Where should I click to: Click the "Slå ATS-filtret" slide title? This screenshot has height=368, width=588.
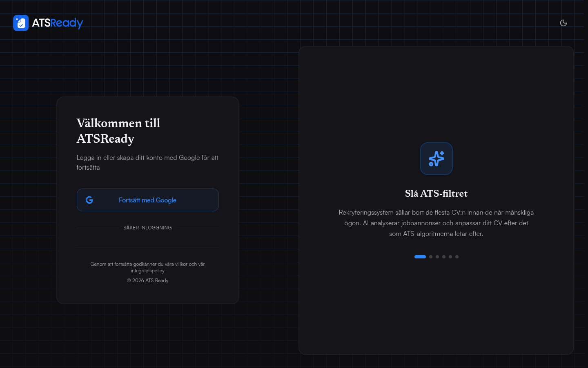(x=437, y=193)
